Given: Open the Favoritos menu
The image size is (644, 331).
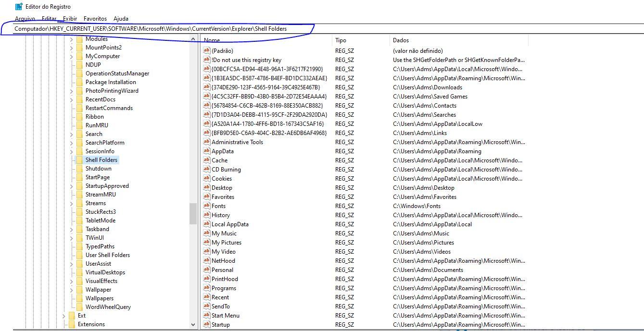Looking at the screenshot, I should tap(94, 19).
